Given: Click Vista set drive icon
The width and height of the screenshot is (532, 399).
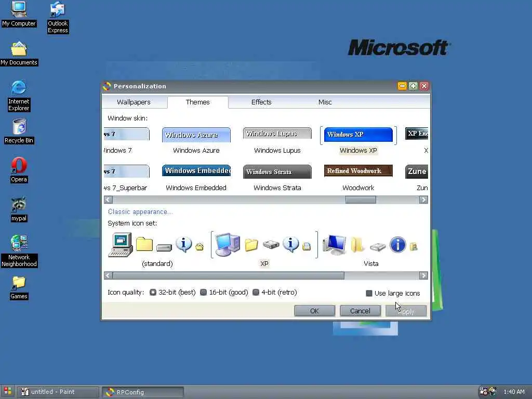Looking at the screenshot, I should [378, 247].
